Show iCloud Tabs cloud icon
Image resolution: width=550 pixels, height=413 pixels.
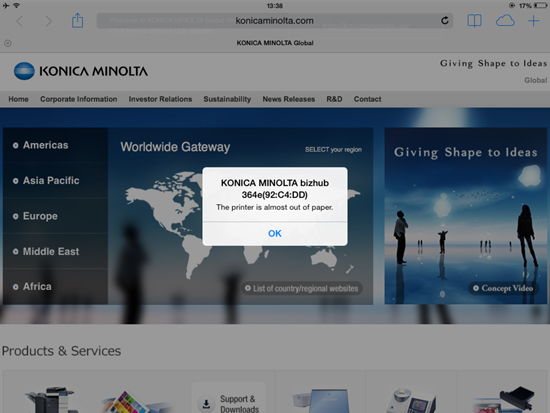[505, 21]
